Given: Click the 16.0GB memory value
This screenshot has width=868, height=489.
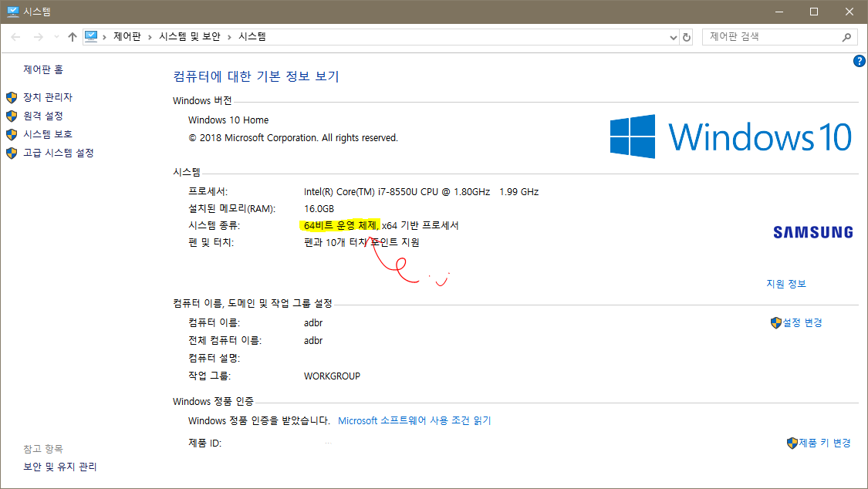Looking at the screenshot, I should 319,209.
